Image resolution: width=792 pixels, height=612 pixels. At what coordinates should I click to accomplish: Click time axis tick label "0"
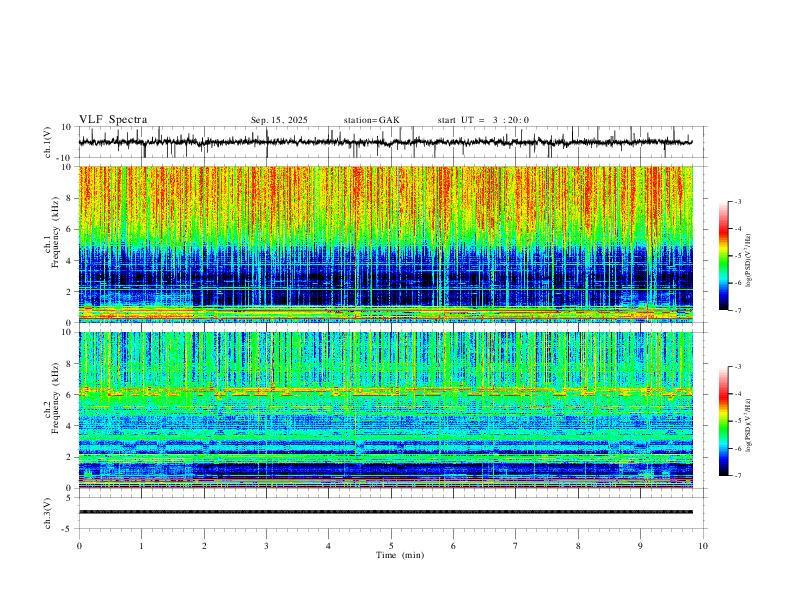click(x=79, y=546)
